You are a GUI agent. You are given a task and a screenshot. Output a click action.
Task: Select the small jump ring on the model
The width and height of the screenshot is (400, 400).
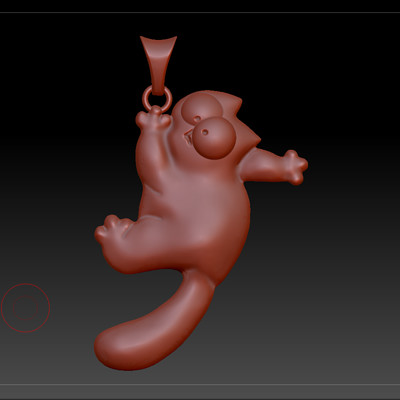click(157, 99)
